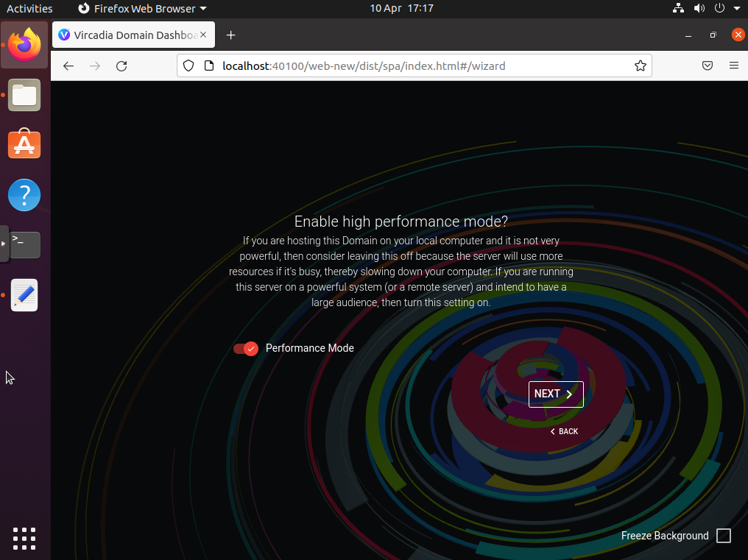Viewport: 748px width, 560px height.
Task: Open Ubuntu Software from the dock
Action: point(24,144)
